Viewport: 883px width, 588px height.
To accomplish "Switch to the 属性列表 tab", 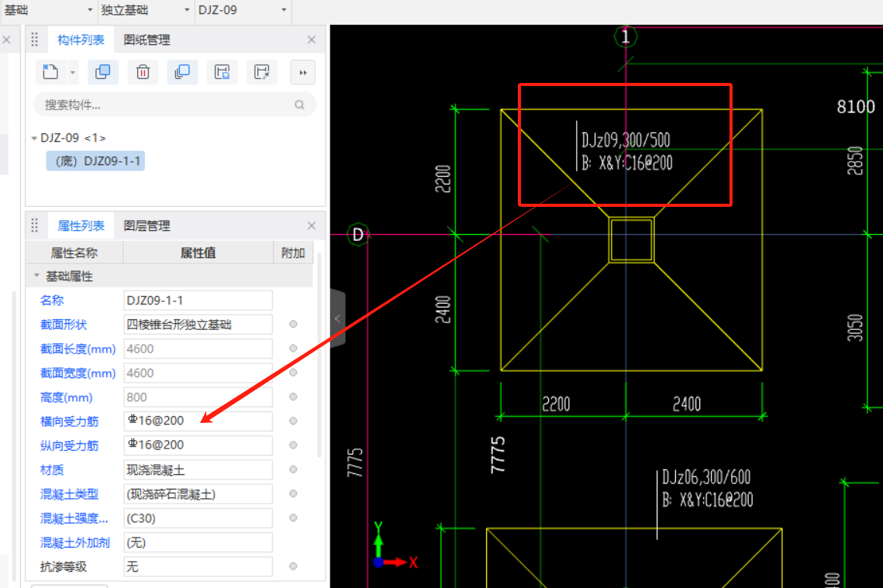I will (x=81, y=225).
